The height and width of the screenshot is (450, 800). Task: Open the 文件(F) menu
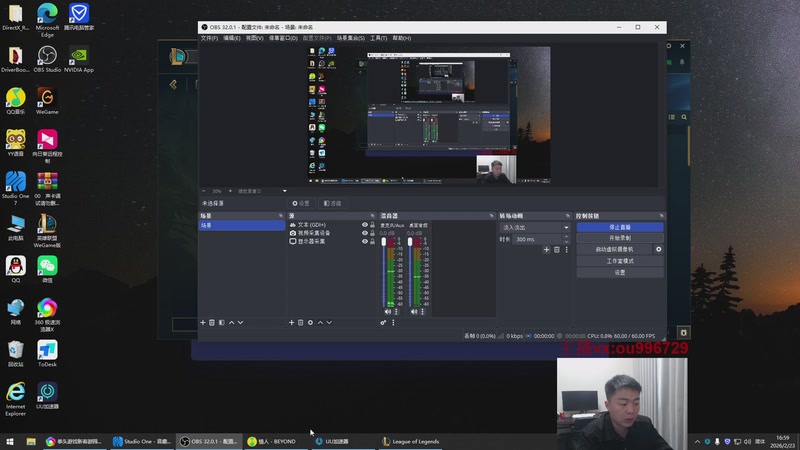point(209,38)
